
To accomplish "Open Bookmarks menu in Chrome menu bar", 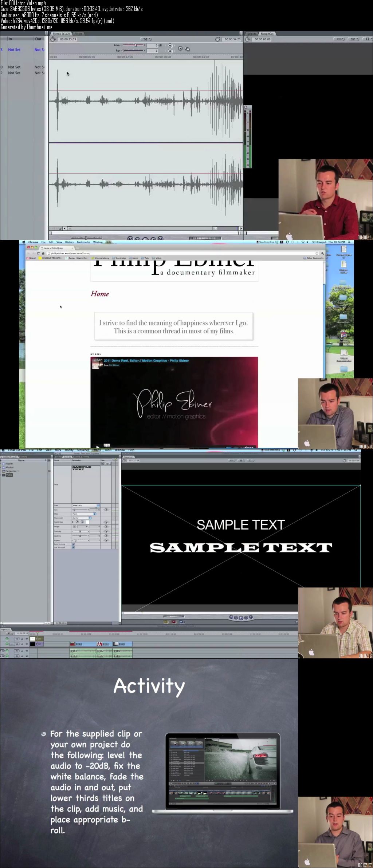I will point(83,242).
